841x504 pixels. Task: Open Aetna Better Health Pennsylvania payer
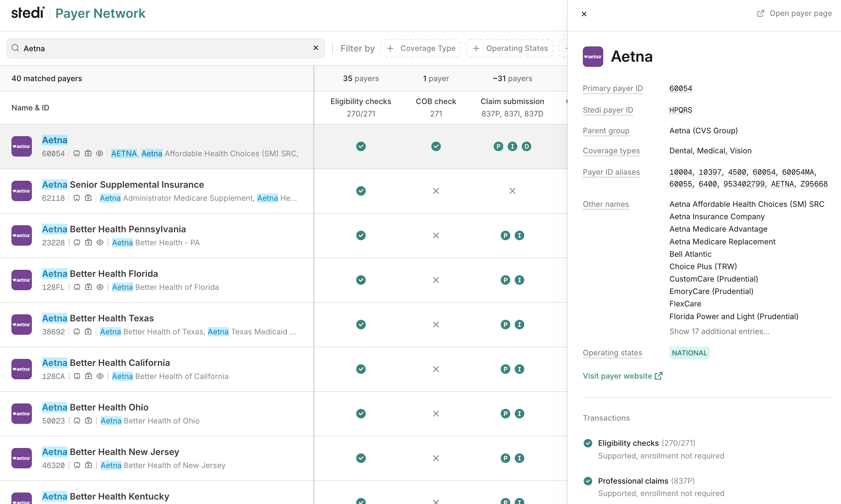tap(114, 229)
